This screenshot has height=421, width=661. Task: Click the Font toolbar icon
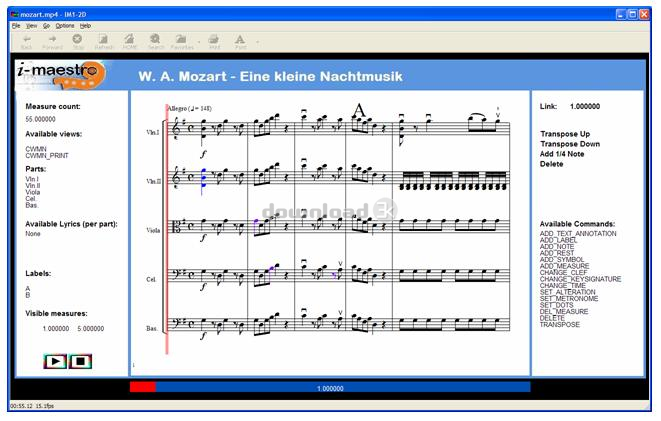click(240, 40)
